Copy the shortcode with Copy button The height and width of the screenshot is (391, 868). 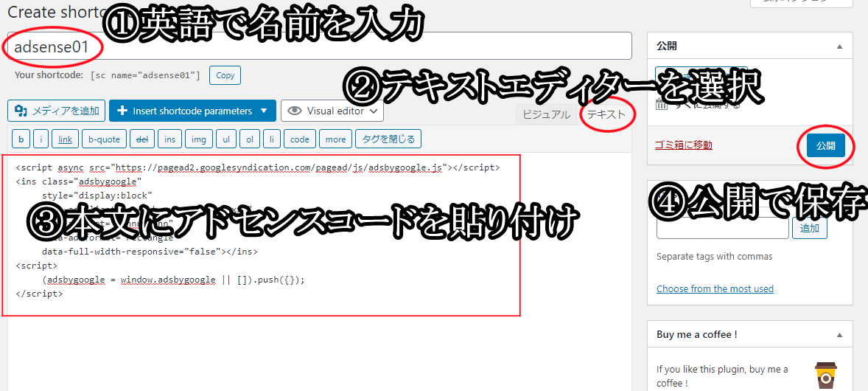click(x=225, y=75)
